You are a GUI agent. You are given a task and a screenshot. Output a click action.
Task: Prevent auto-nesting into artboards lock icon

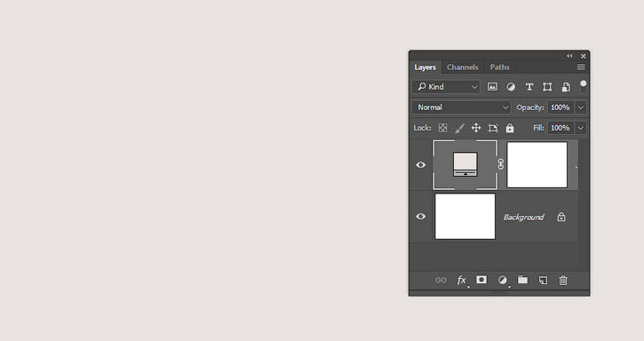(x=493, y=128)
